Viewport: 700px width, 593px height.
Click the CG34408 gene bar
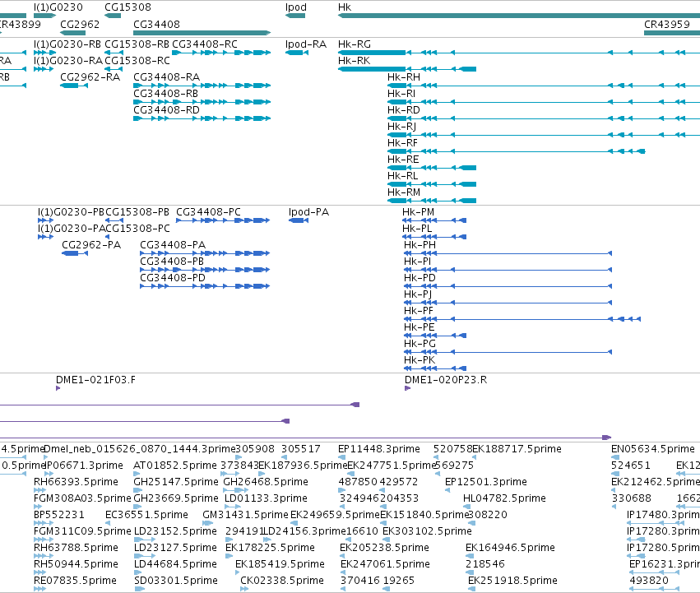click(x=202, y=33)
